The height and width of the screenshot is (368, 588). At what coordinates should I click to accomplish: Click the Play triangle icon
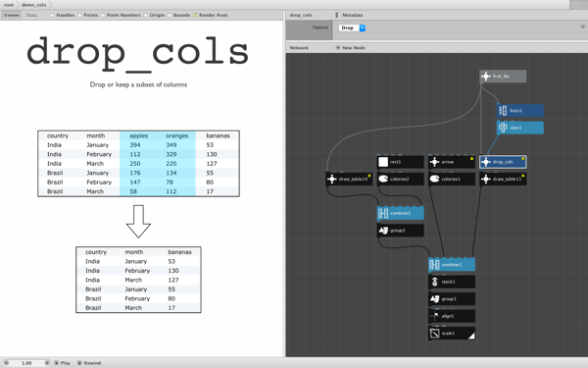coord(56,363)
